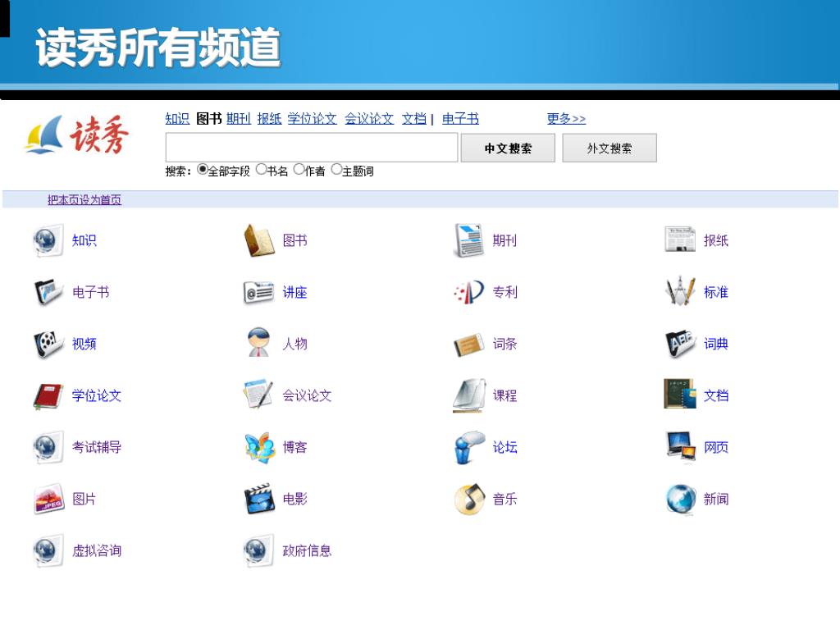
Task: Select the 全部字段 radio button
Action: coord(202,169)
